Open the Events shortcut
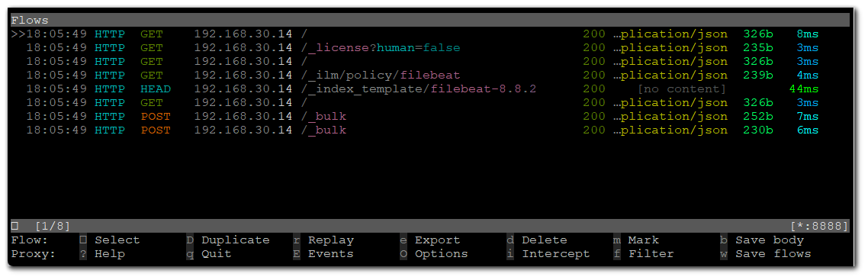 (330, 254)
